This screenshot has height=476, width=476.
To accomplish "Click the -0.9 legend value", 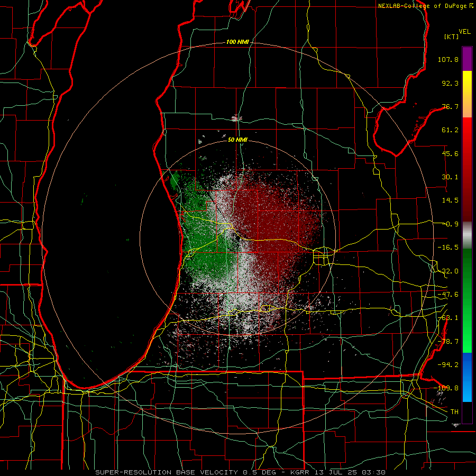I will (450, 224).
